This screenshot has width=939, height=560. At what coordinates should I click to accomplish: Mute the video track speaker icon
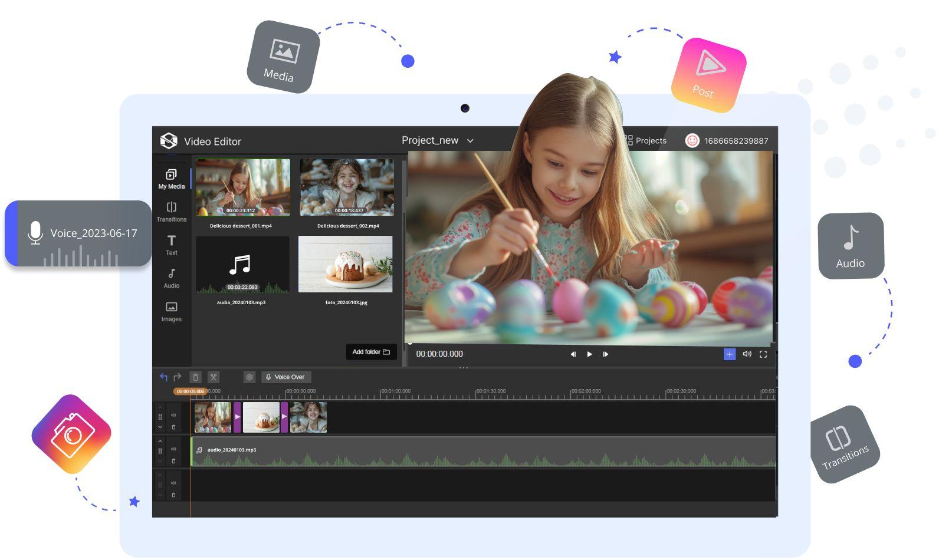click(x=173, y=415)
